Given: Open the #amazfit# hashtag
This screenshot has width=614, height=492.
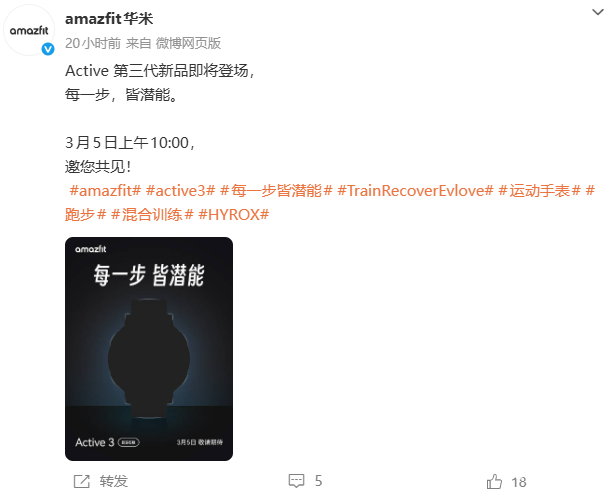Looking at the screenshot, I should [105, 191].
